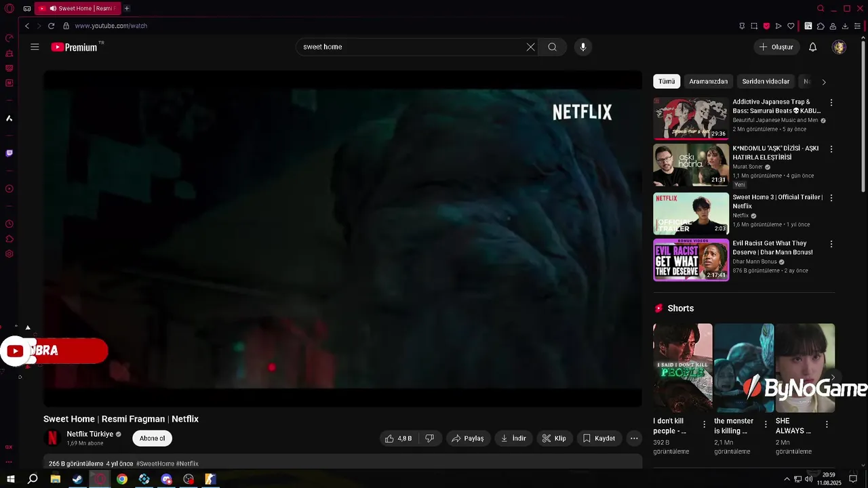Image resolution: width=868 pixels, height=488 pixels.
Task: Open Sweet Home 3 Official Trailer thumbnail
Action: tap(691, 213)
